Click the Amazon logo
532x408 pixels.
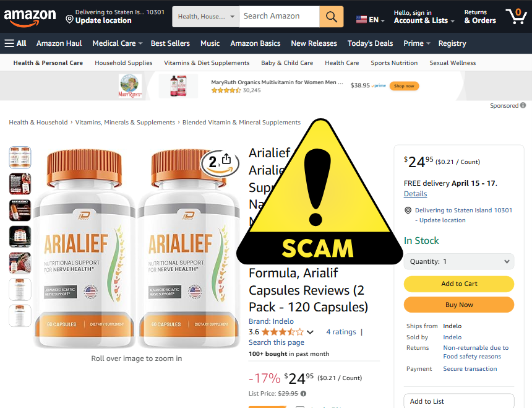coord(30,17)
